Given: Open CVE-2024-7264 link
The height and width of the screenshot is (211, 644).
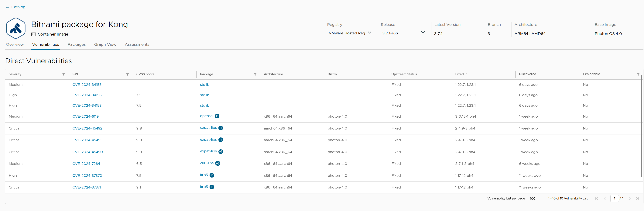Looking at the screenshot, I should [x=86, y=164].
